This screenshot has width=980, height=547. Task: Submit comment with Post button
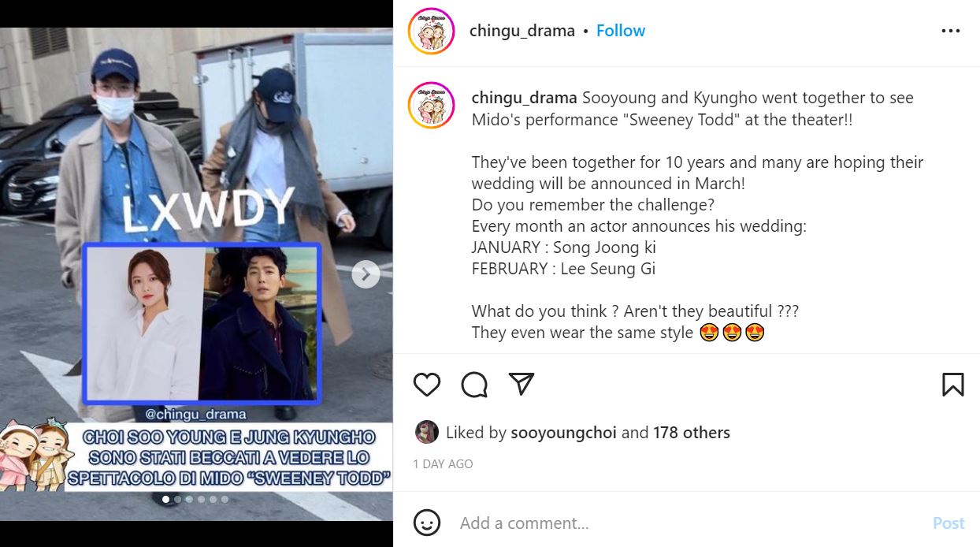[948, 523]
